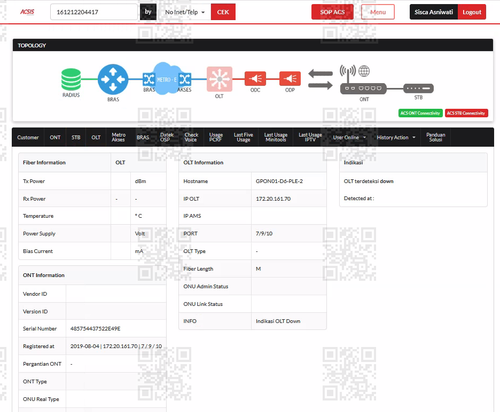Open the Datek OSP tab
The height and width of the screenshot is (412, 500).
(x=167, y=137)
